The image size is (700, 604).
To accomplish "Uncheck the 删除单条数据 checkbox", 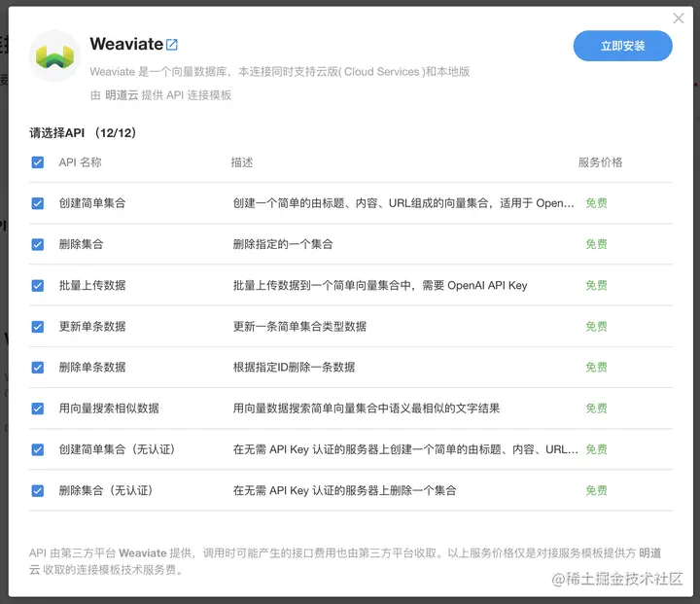I will point(38,368).
